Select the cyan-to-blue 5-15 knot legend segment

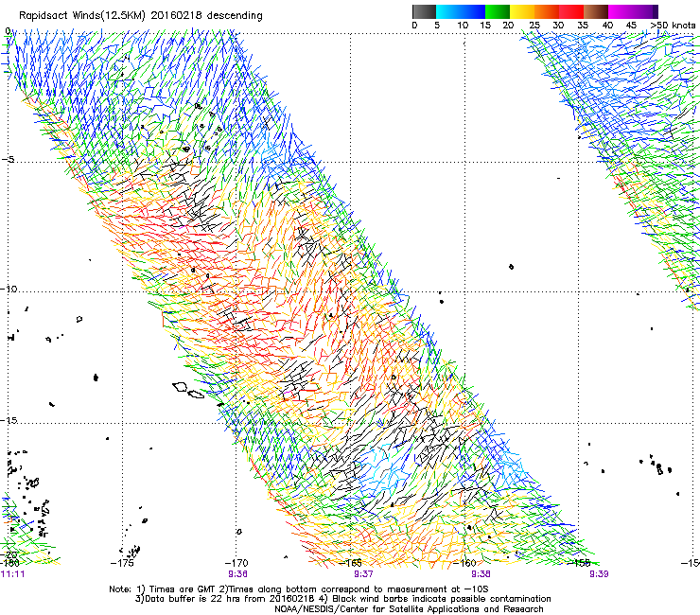point(461,11)
